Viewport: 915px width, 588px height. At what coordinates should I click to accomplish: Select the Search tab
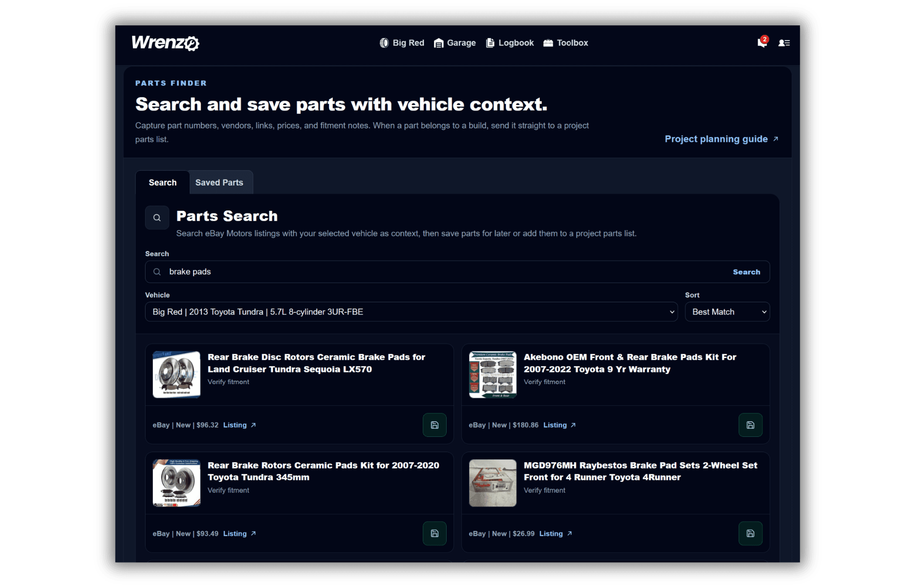tap(163, 182)
